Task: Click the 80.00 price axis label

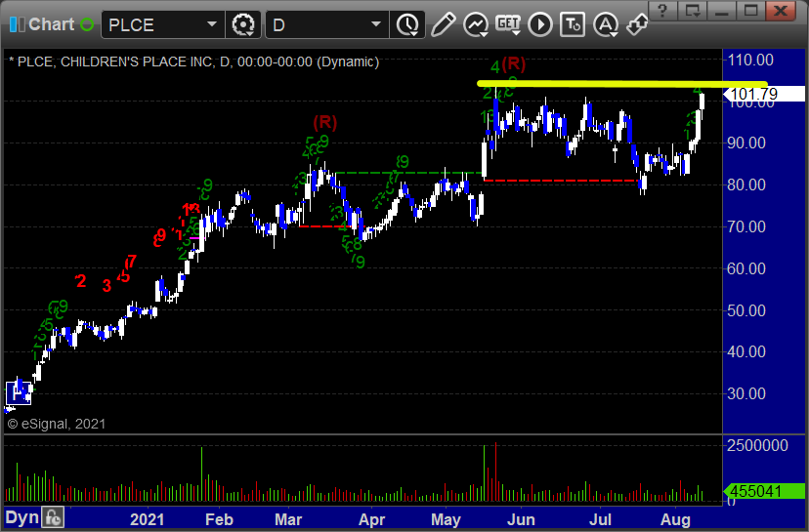Action: tap(746, 184)
